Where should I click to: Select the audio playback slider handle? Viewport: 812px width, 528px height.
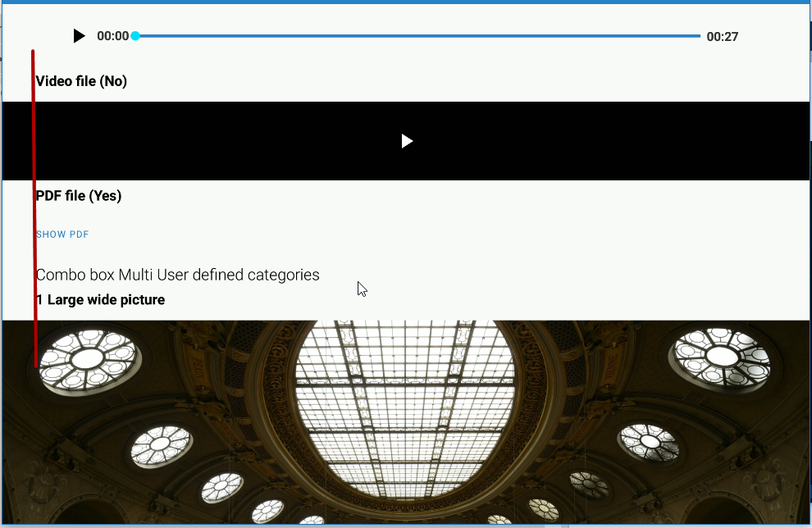pyautogui.click(x=136, y=35)
